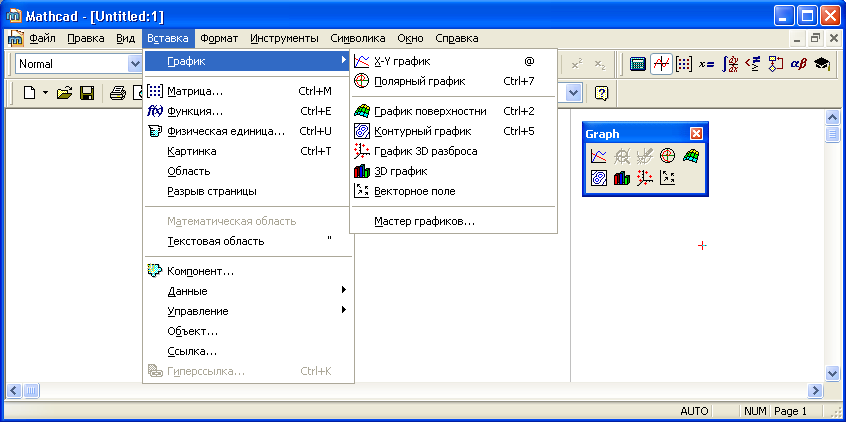The width and height of the screenshot is (846, 422).
Task: Choose X-Y график menu item
Action: tap(453, 62)
